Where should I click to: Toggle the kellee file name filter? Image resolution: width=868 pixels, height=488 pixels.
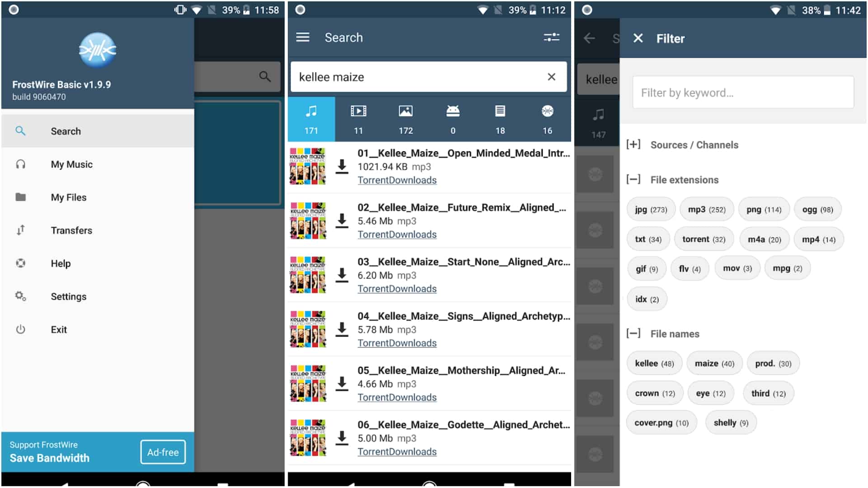pyautogui.click(x=654, y=364)
